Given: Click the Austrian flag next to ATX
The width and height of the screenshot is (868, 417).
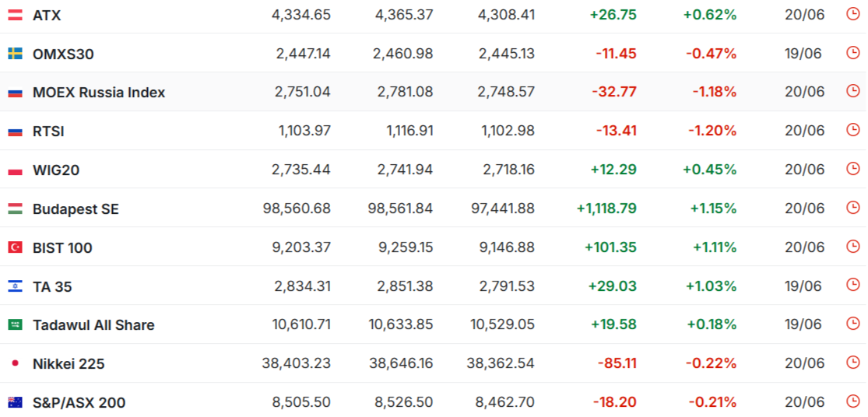Looking at the screenshot, I should click(x=15, y=16).
